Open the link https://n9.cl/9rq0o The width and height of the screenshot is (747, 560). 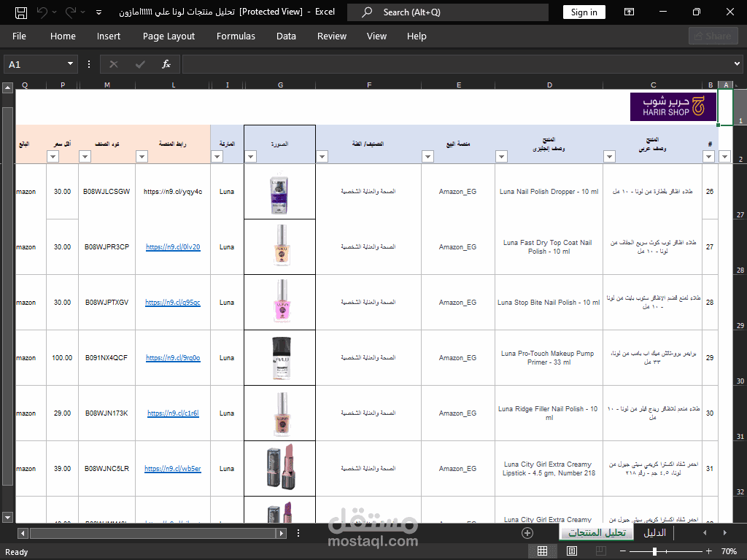(173, 357)
